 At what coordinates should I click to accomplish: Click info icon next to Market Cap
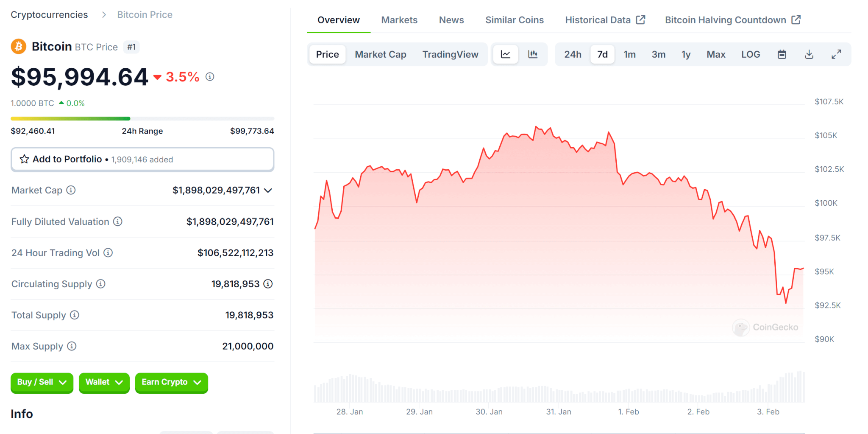click(71, 190)
